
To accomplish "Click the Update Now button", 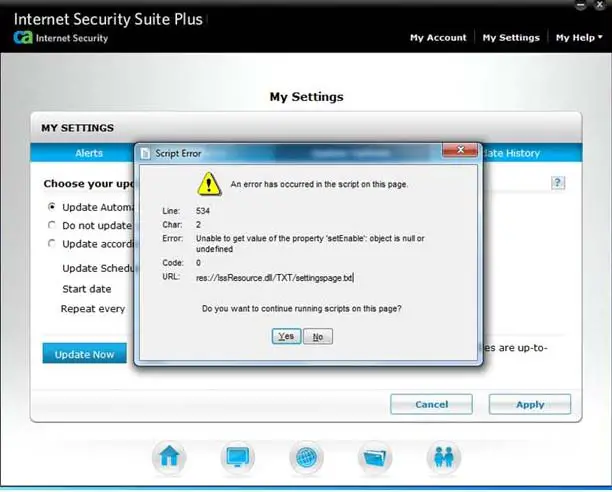I will [x=84, y=353].
